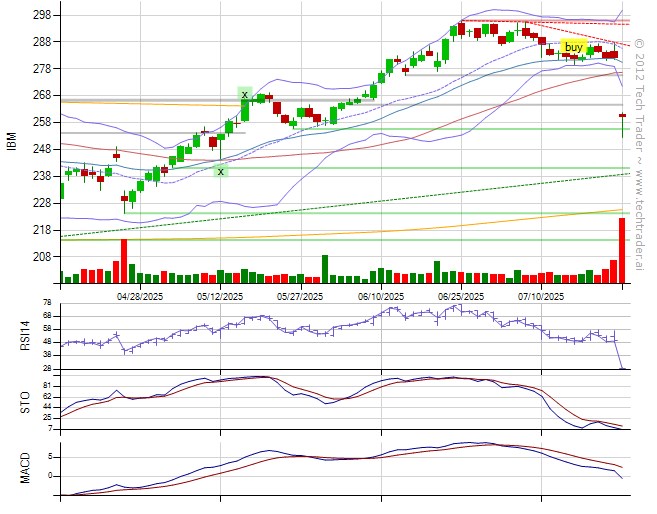Click the tall green volume bar after 05/27/2025
The width and height of the screenshot is (657, 514).
pyautogui.click(x=325, y=269)
